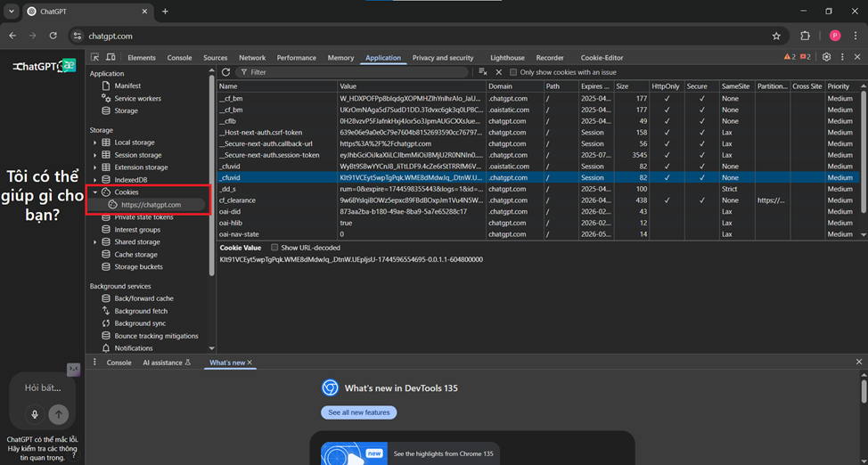The image size is (868, 465).
Task: Delete the selected cookie with the X icon
Action: click(x=498, y=72)
